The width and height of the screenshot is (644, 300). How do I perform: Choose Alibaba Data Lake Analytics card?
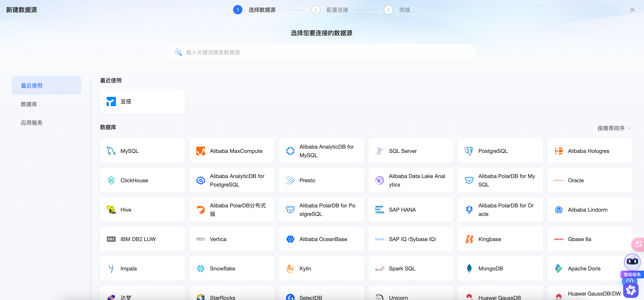tap(411, 180)
